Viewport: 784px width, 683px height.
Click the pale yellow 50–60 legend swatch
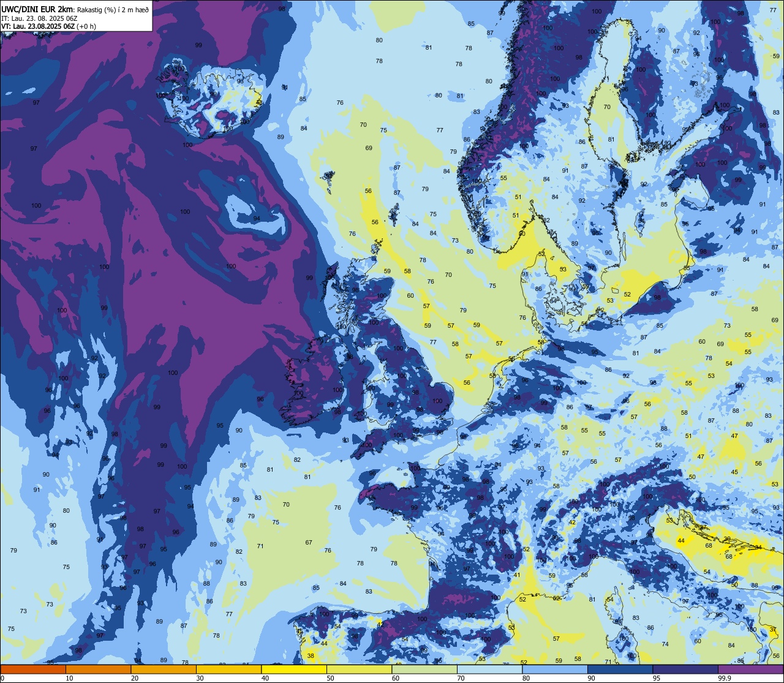tap(360, 670)
